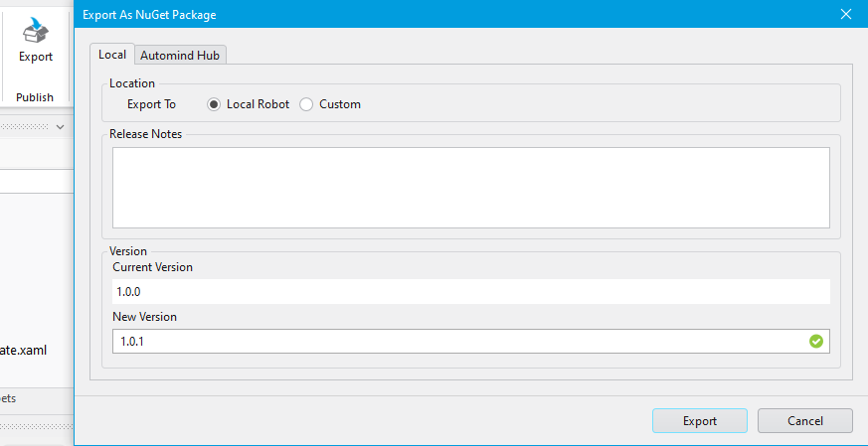Screen dimensions: 868x446
Task: Click the Current Version field showing 1.0.0
Action: [471, 292]
